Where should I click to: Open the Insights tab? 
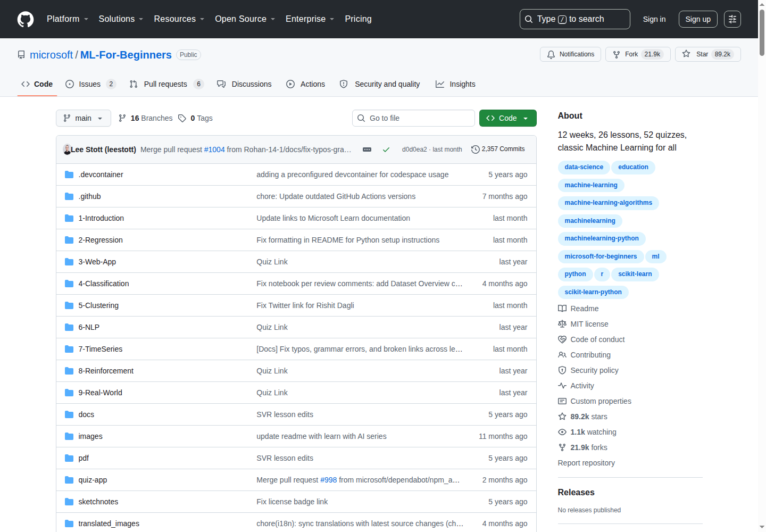tap(456, 84)
